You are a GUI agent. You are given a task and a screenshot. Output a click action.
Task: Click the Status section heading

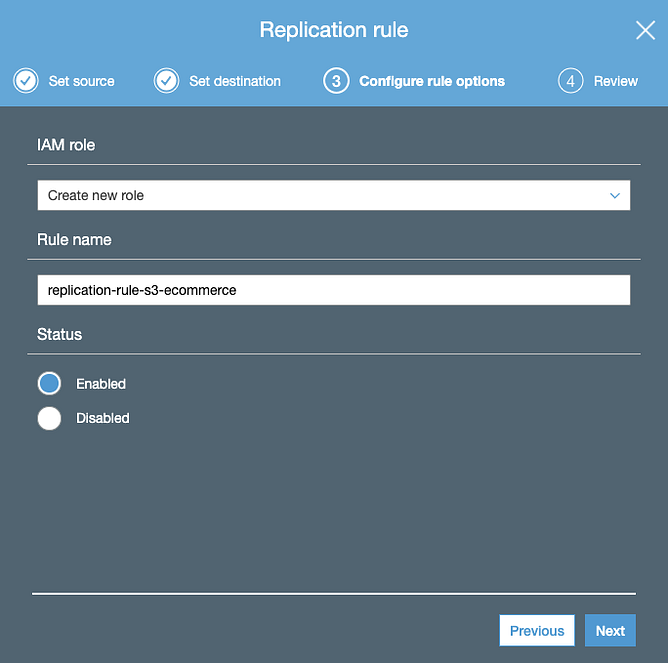(x=59, y=334)
